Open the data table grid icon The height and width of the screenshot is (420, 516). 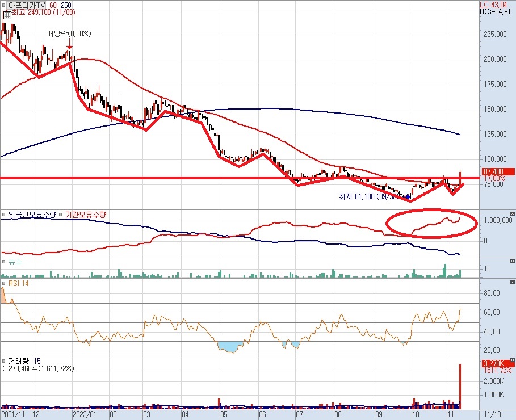pos(7,15)
